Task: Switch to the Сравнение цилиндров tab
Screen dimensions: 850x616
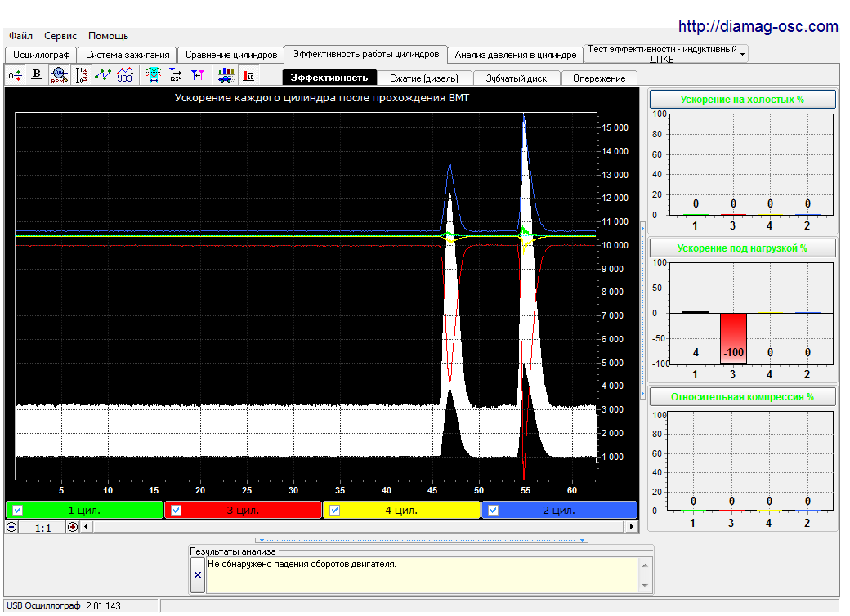Action: (231, 55)
